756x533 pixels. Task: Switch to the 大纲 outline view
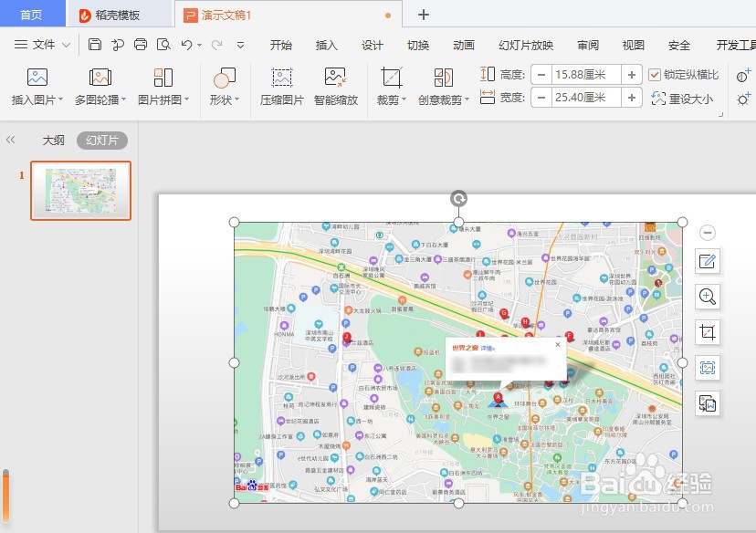tap(54, 141)
